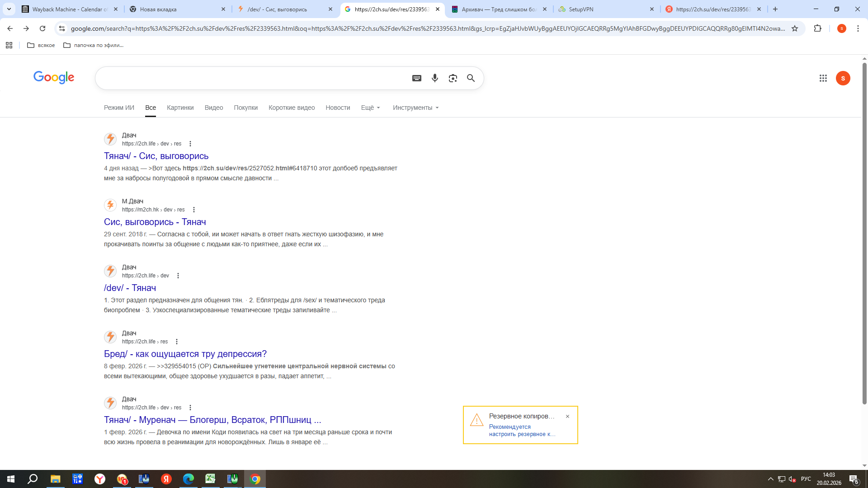
Task: Open options menu for М.Двач result
Action: [194, 210]
